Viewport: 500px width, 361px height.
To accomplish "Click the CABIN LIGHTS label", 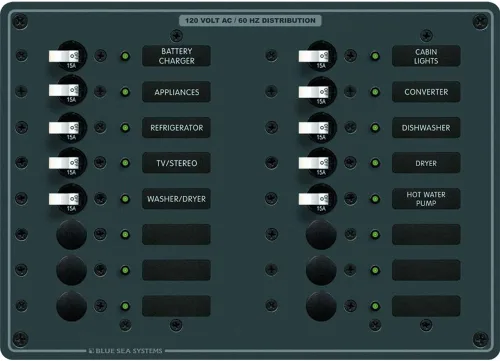I will 426,56.
